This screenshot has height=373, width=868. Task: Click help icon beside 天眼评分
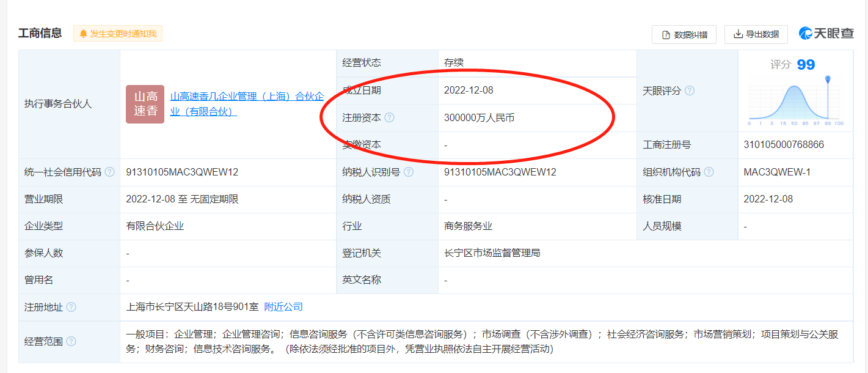pos(690,90)
